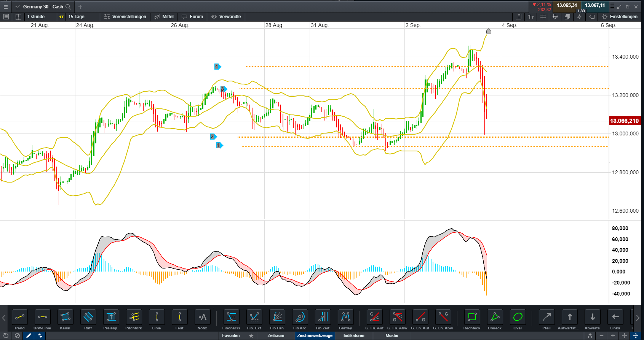The height and width of the screenshot is (340, 644).
Task: Switch to the Indikatoren tab
Action: (x=354, y=335)
